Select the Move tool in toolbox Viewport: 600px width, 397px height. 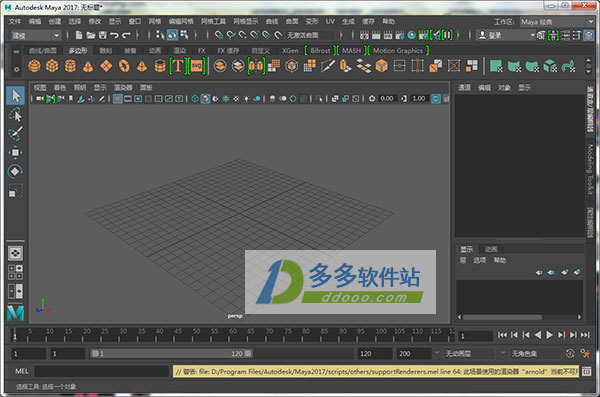tap(16, 152)
